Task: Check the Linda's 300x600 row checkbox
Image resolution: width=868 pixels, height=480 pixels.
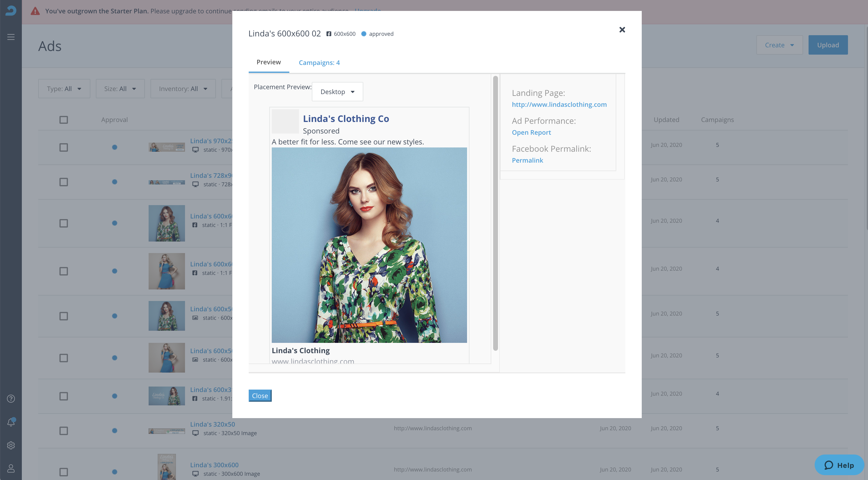Action: 64,472
